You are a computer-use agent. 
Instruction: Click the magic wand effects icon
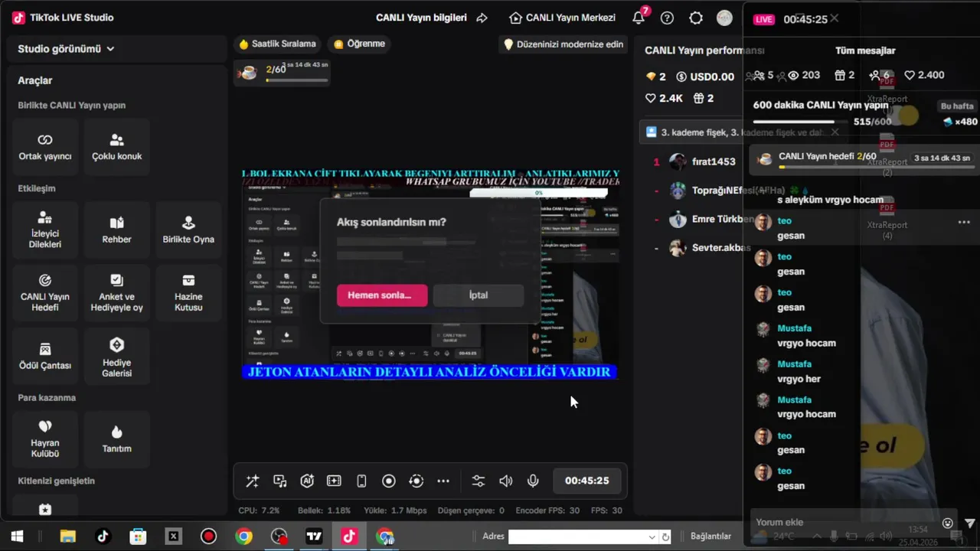tap(252, 481)
